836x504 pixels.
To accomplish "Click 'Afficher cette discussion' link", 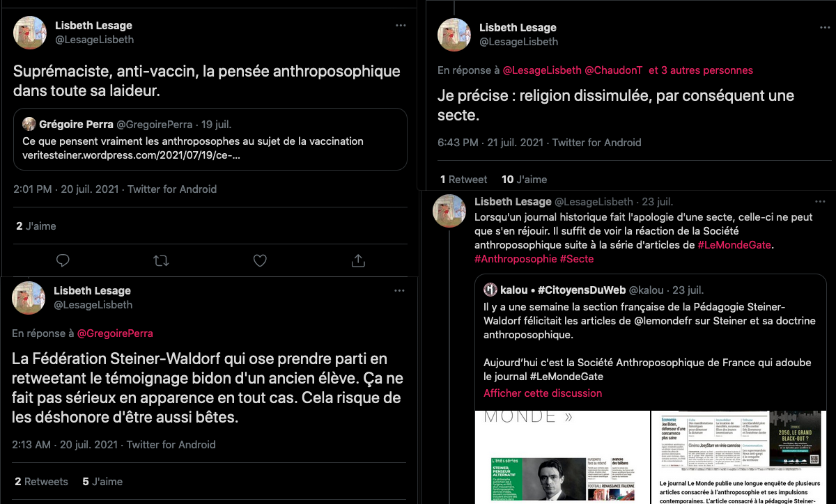I will click(x=543, y=393).
